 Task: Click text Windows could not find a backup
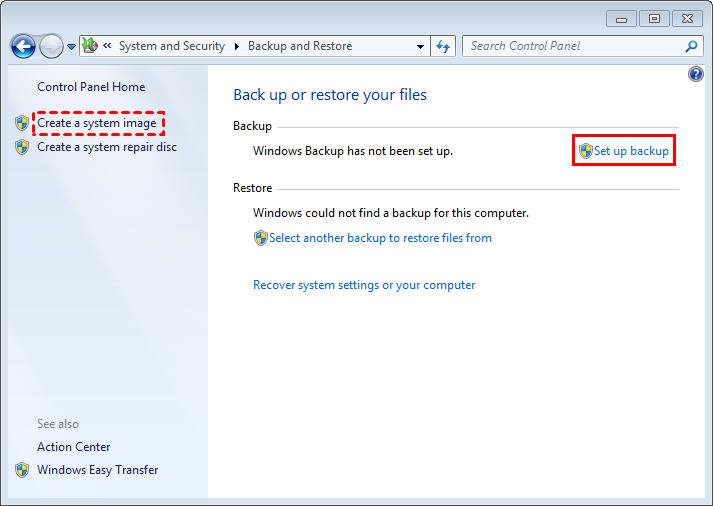[391, 213]
